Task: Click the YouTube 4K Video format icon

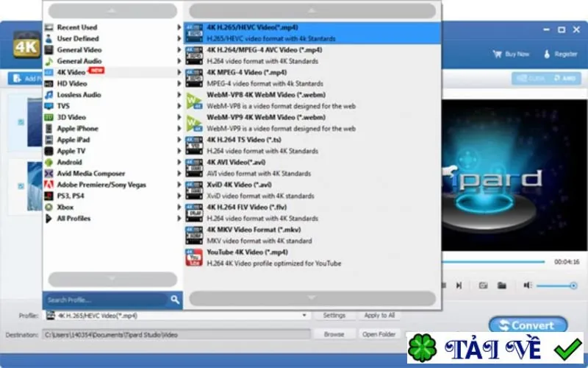Action: click(x=194, y=258)
